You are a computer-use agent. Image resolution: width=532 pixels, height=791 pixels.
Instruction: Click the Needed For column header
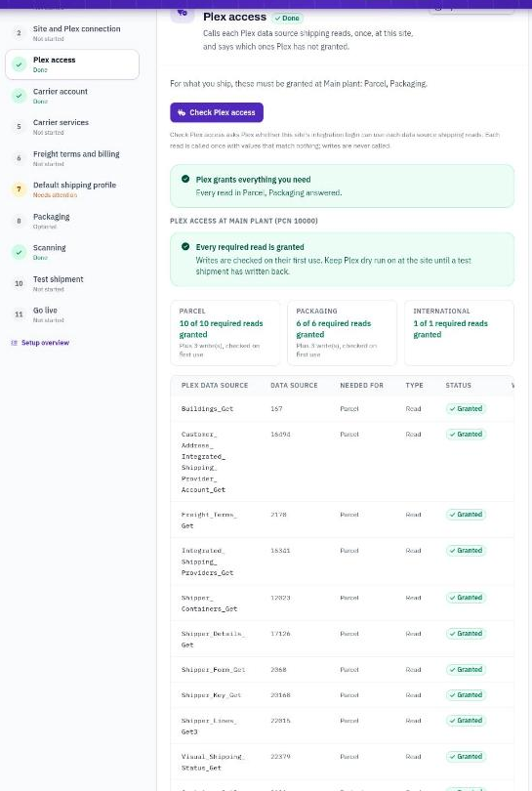[x=361, y=386]
